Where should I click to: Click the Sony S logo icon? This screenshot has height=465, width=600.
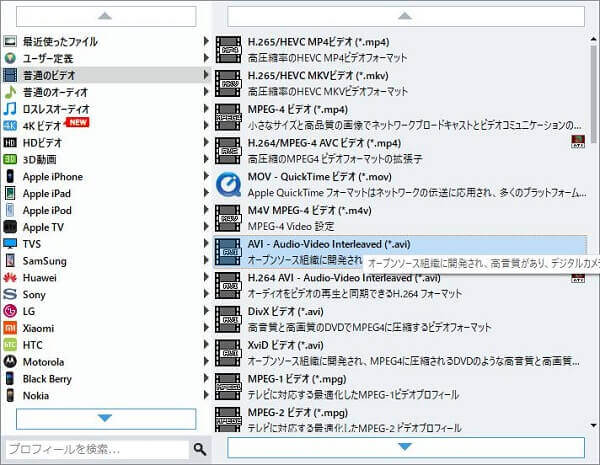(10, 294)
